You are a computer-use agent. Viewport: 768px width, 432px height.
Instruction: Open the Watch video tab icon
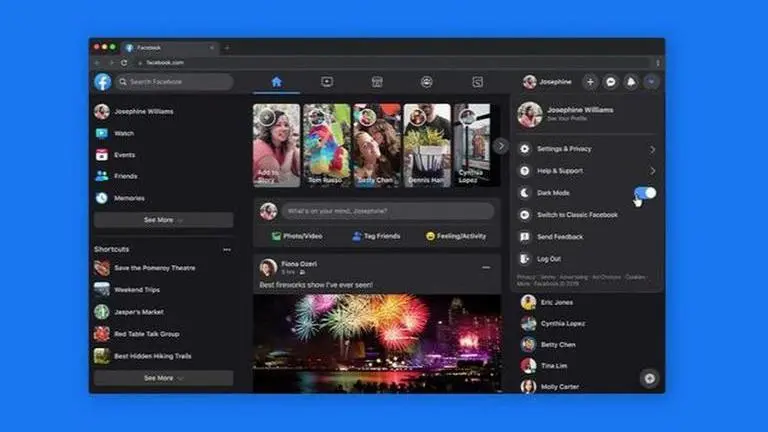pyautogui.click(x=327, y=82)
